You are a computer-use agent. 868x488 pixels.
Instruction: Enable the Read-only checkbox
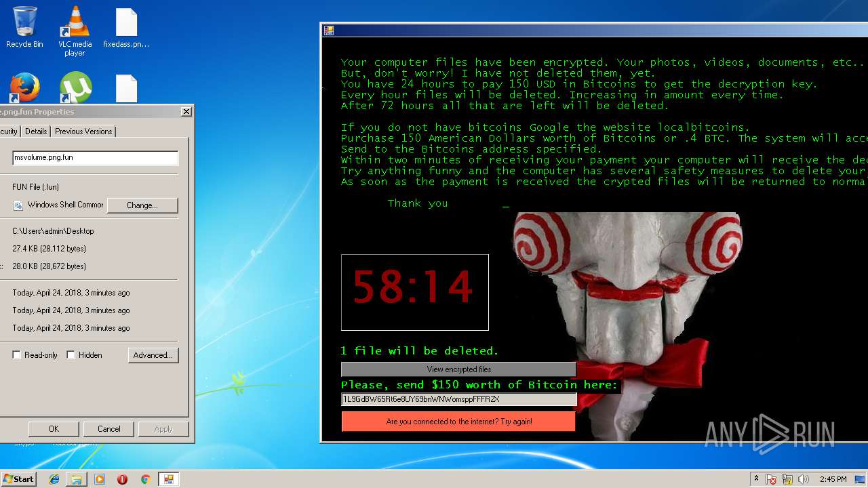[x=16, y=355]
